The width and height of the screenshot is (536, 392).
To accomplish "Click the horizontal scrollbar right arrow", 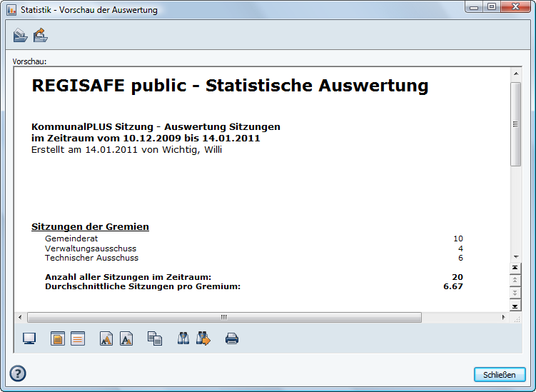I will pos(504,317).
